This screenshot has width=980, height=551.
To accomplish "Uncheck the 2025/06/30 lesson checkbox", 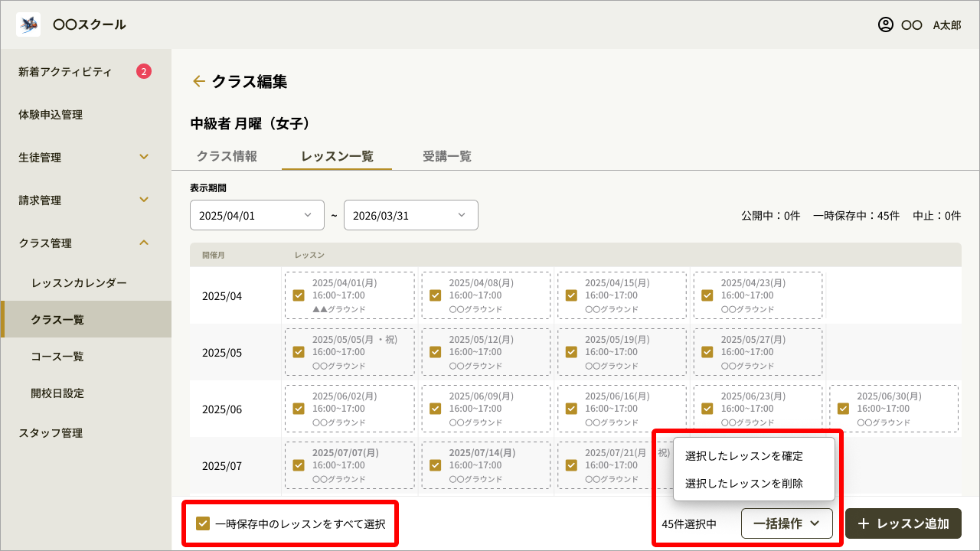I will tap(843, 408).
